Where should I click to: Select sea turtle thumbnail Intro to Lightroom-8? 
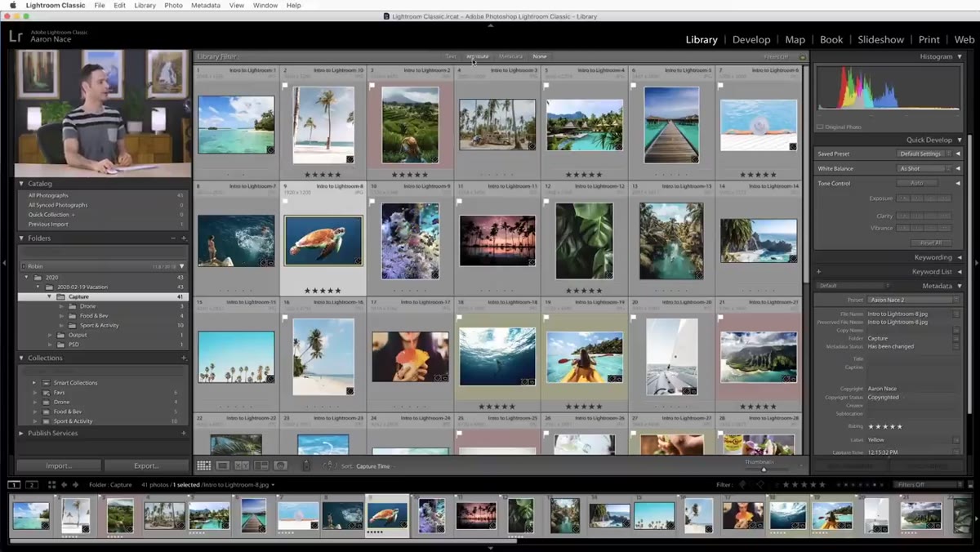(323, 241)
